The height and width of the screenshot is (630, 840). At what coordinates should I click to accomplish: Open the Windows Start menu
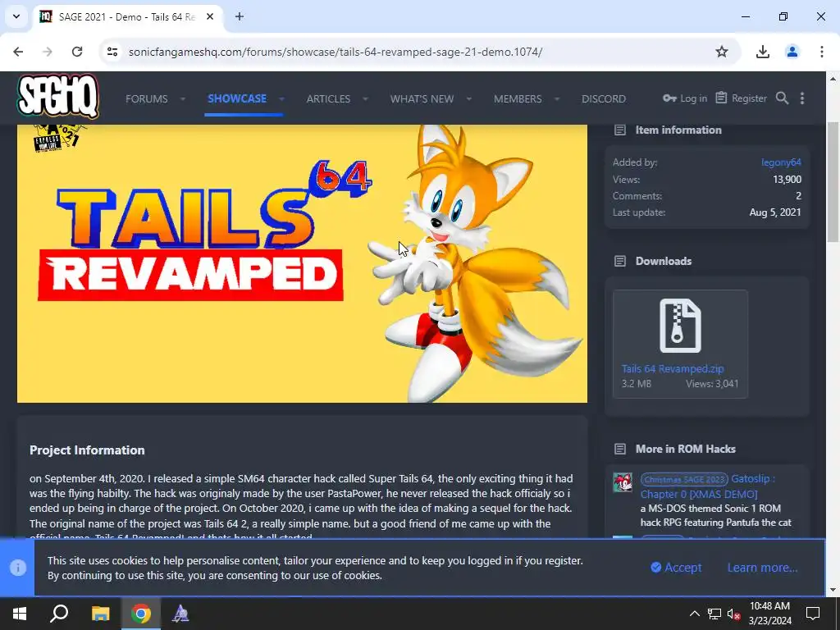[20, 614]
